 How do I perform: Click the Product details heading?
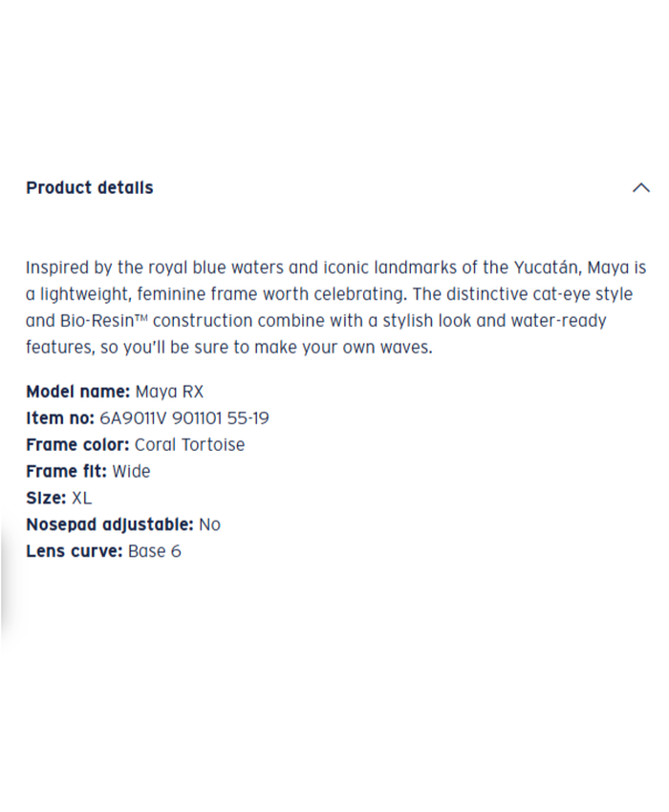[x=90, y=188]
